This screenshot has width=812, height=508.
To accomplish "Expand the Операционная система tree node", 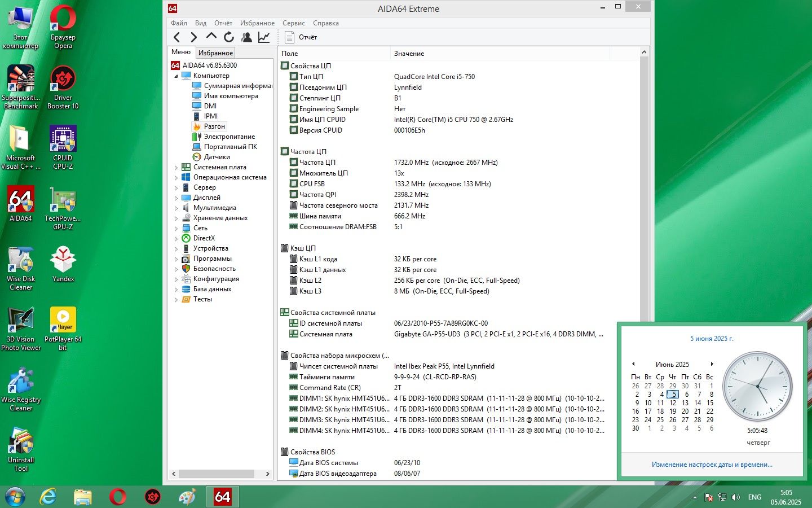I will coord(176,178).
